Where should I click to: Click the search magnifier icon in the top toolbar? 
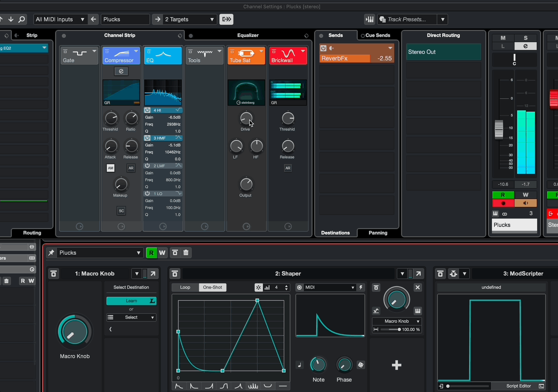(x=22, y=19)
